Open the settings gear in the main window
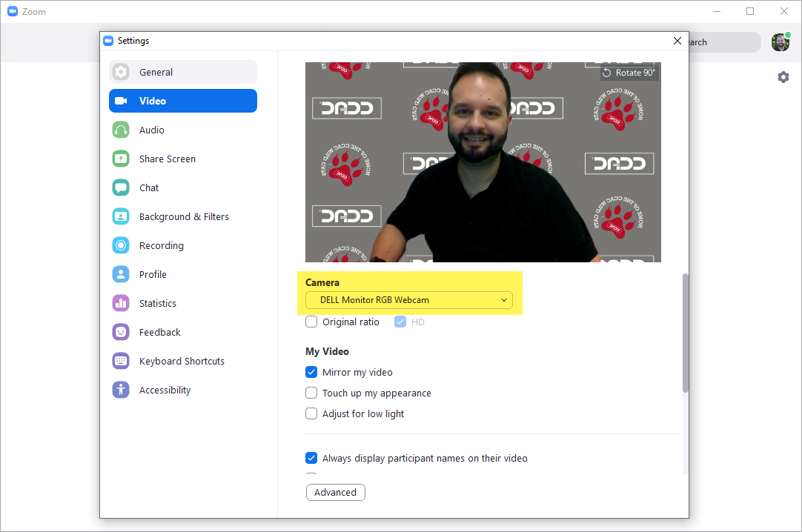 pyautogui.click(x=783, y=77)
